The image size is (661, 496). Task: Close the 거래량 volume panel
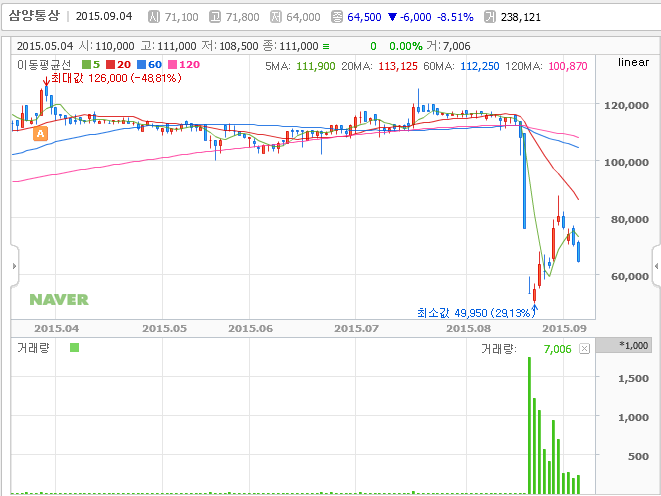(x=584, y=349)
